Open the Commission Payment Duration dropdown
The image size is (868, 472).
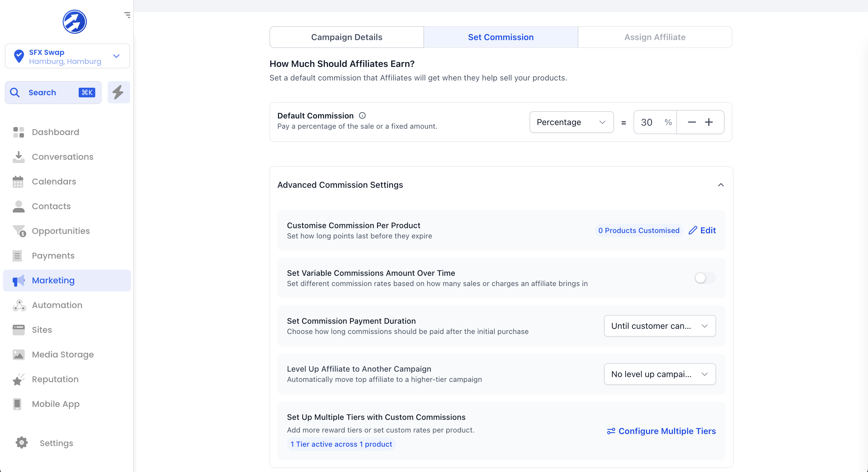tap(659, 326)
